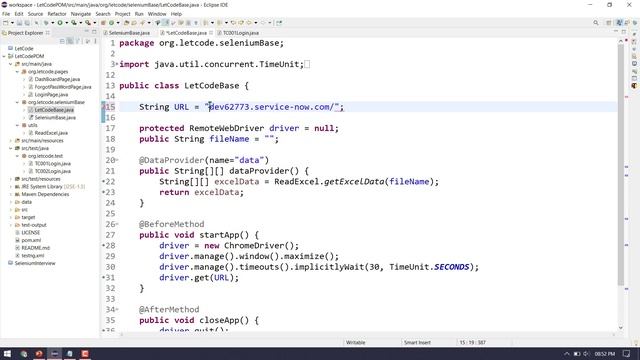Click the Search flashlight toolbar icon
This screenshot has height=360, width=640.
[x=142, y=23]
